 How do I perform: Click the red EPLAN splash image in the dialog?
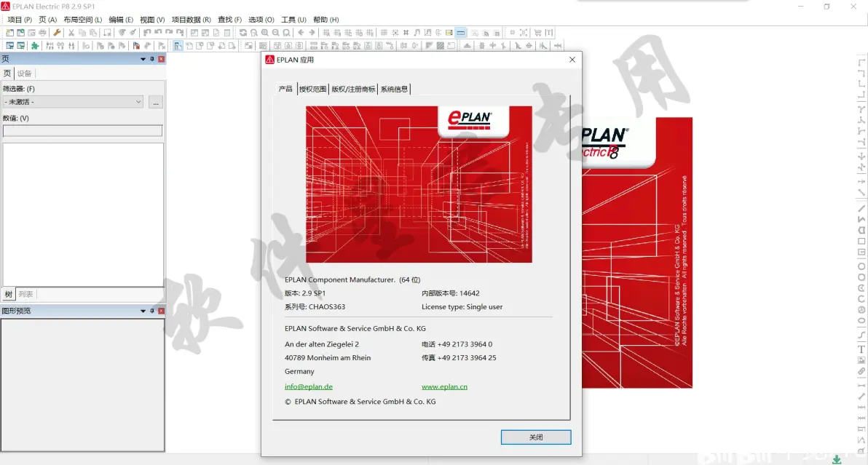click(x=419, y=184)
